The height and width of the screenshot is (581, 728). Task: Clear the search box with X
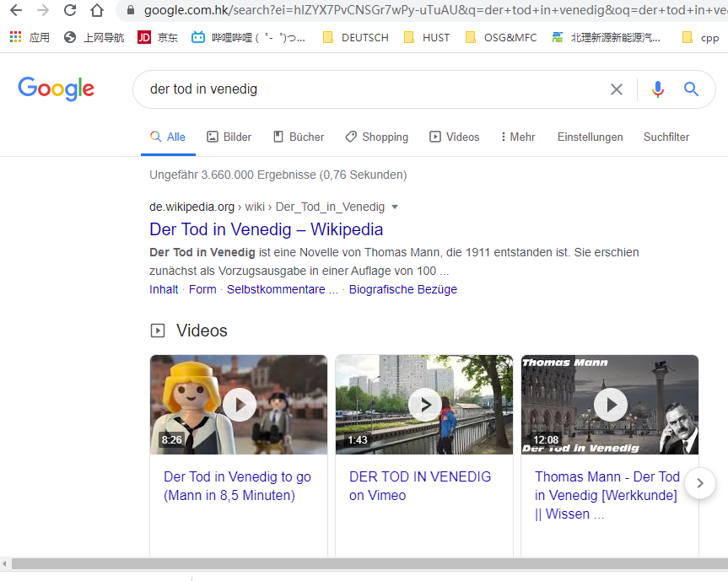coord(616,89)
